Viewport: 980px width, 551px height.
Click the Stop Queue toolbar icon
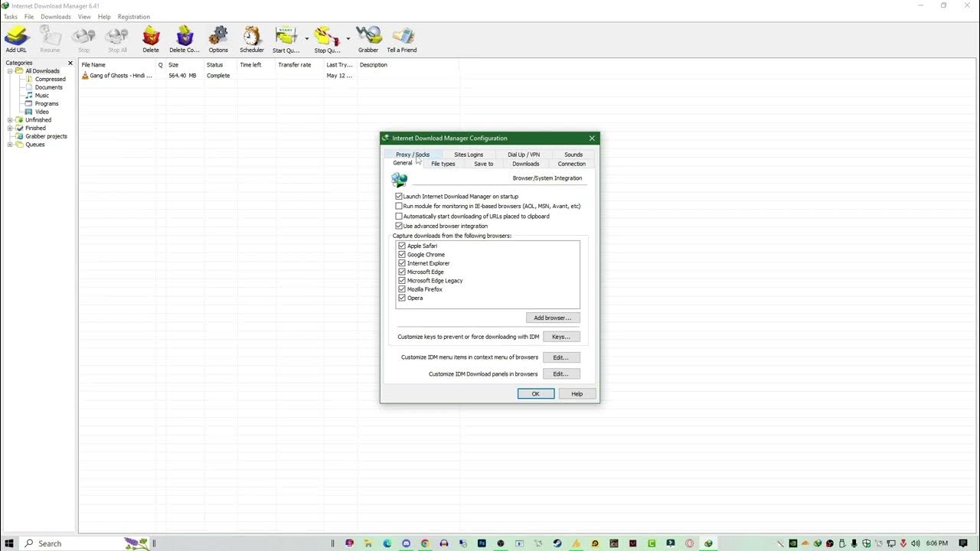[x=327, y=40]
